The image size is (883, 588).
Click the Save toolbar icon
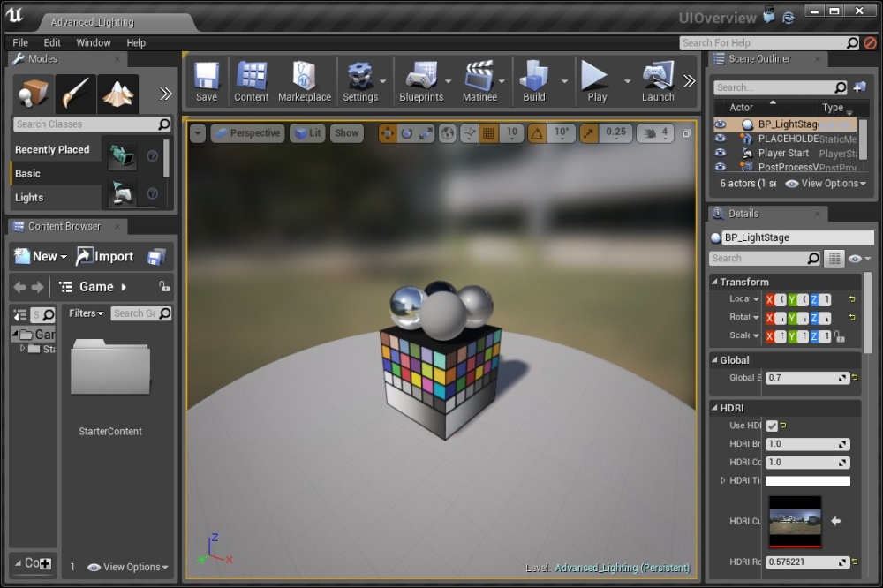[207, 81]
